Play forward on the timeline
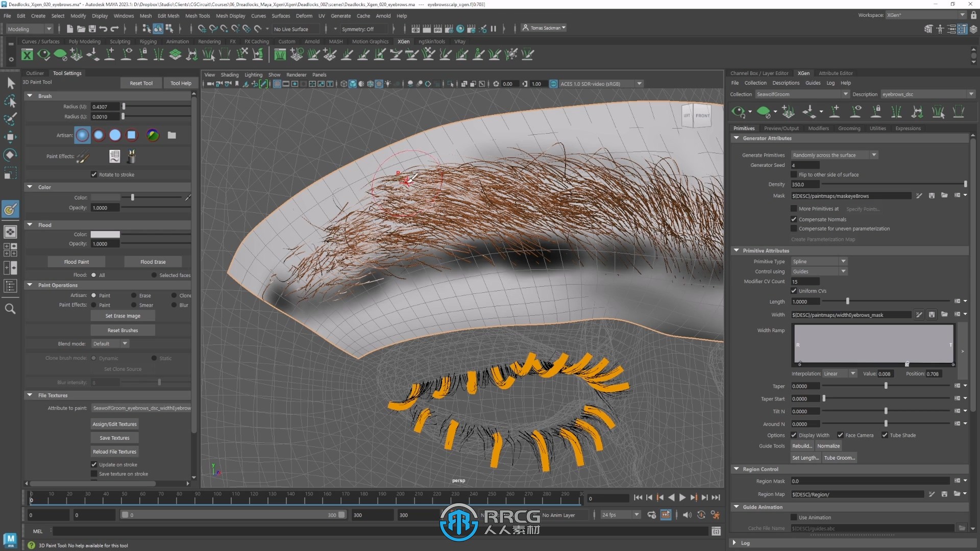The width and height of the screenshot is (980, 551). click(682, 497)
